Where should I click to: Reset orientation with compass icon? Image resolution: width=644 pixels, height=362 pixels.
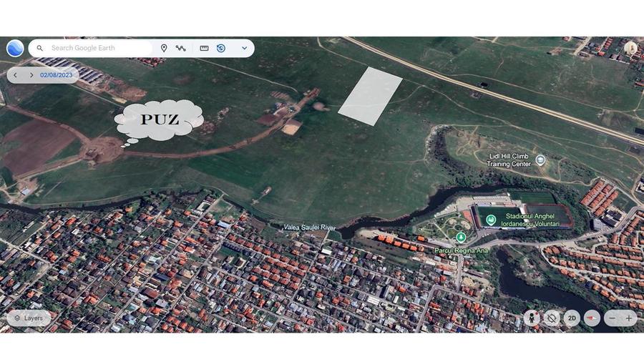coord(592,318)
